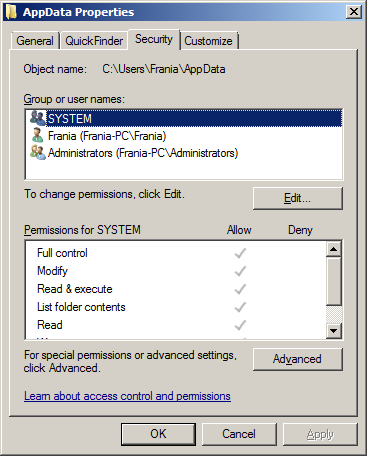Screen dimensions: 367x456
Task: Switch to the Customize tab
Action: click(x=208, y=41)
